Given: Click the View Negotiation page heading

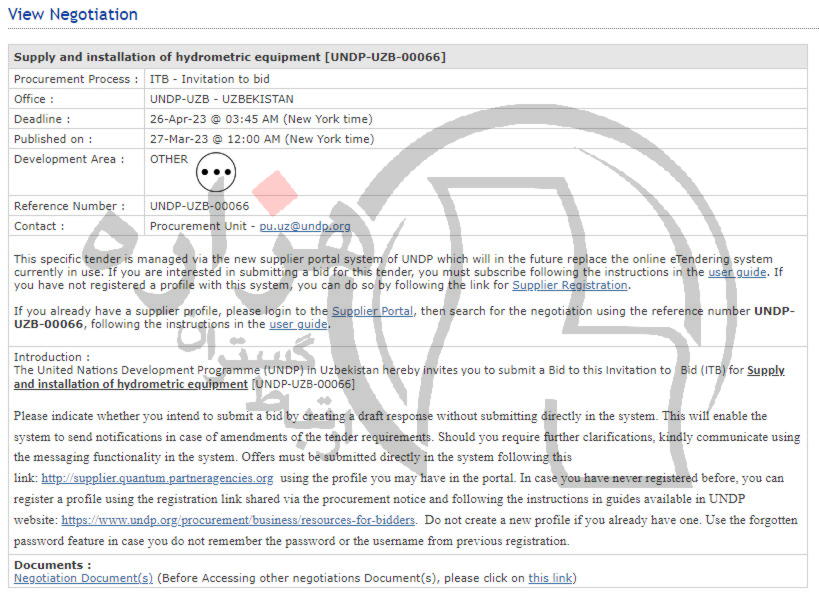Looking at the screenshot, I should click(x=73, y=14).
